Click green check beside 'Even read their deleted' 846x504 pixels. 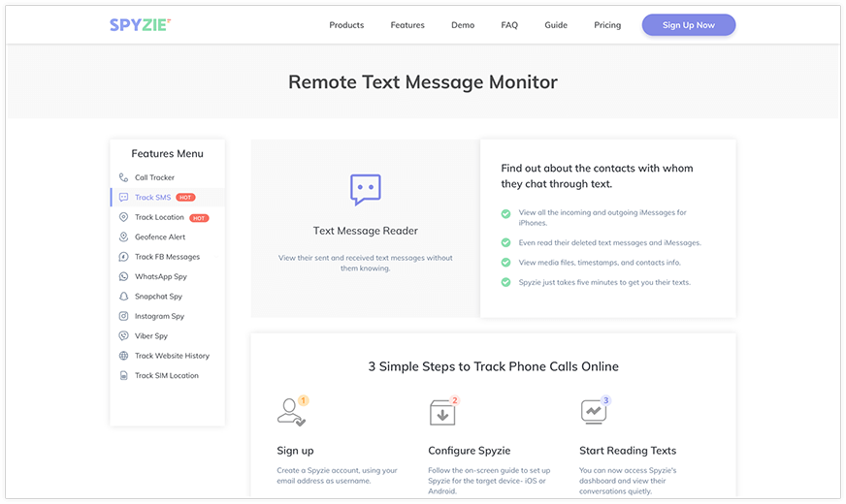[x=505, y=242]
